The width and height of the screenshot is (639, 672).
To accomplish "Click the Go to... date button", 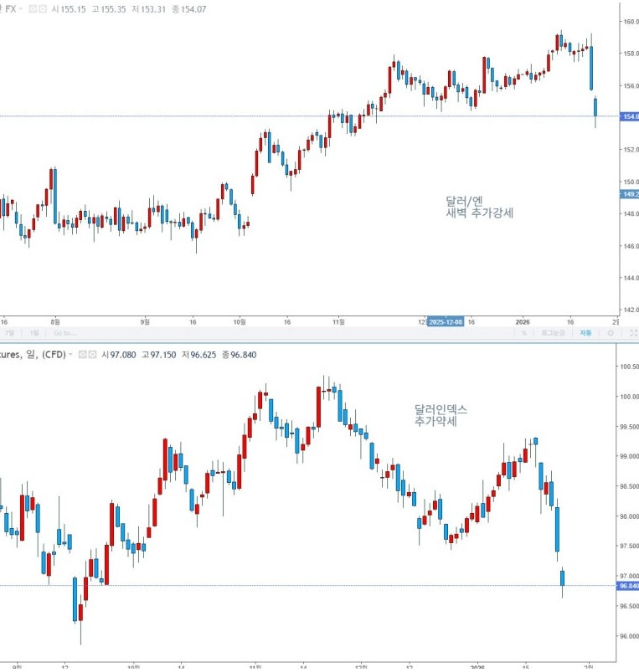I will point(64,333).
